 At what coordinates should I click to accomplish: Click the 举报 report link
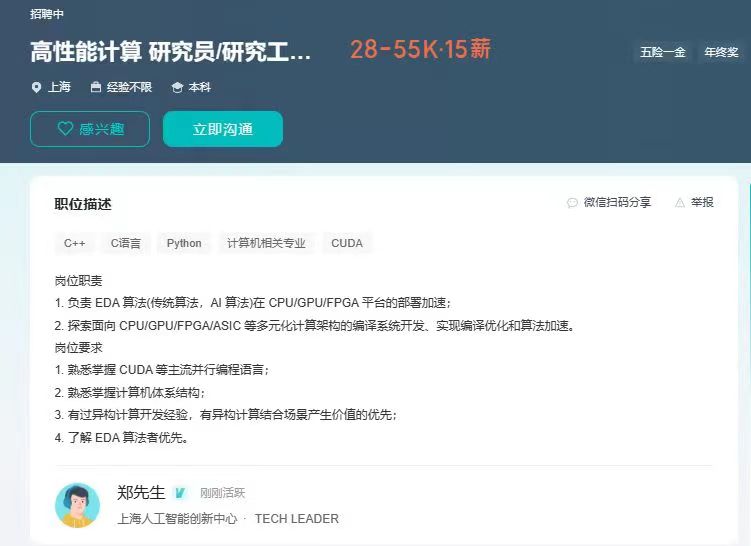[702, 202]
